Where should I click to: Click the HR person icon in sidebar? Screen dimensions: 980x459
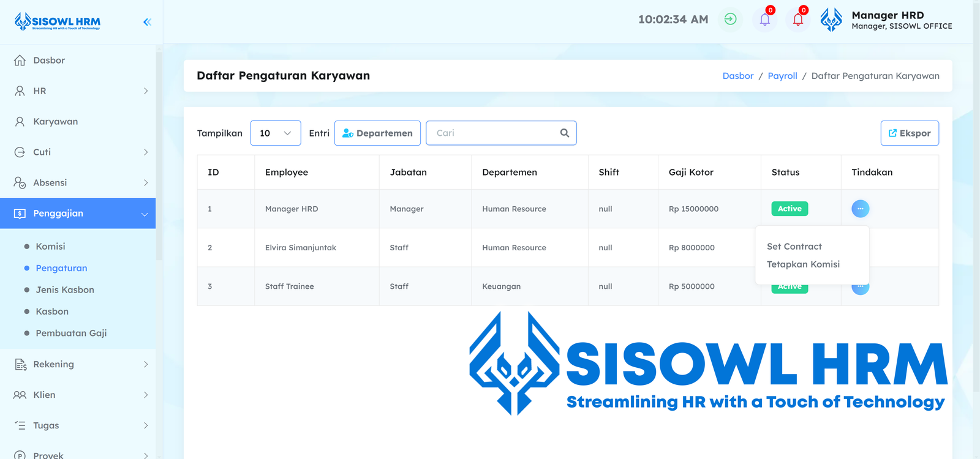pos(20,91)
